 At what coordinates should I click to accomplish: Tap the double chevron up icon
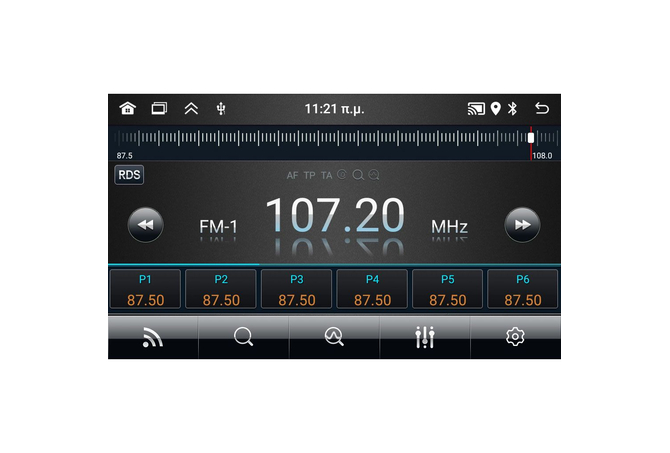[x=191, y=108]
